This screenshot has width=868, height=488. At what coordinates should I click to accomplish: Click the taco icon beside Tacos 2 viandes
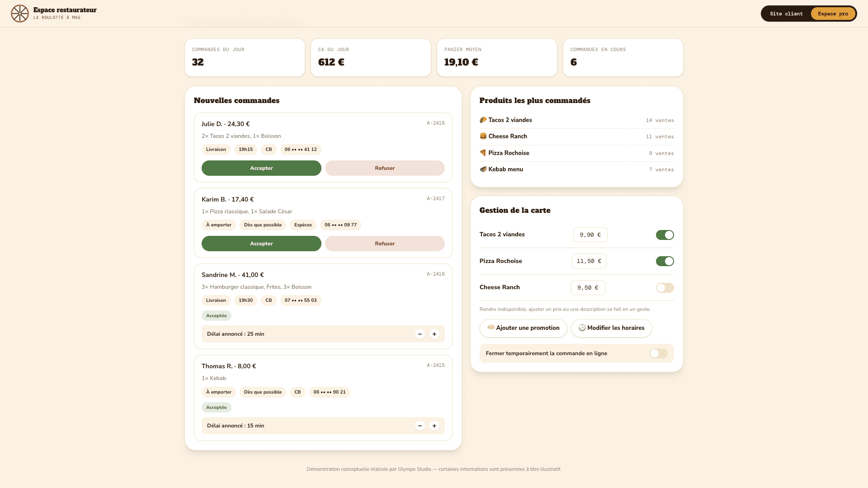[483, 120]
